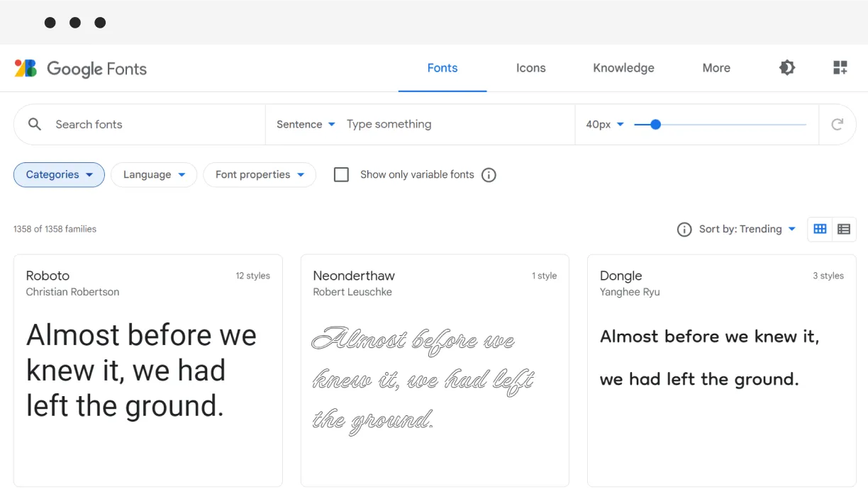Open the Categories filter dropdown
The image size is (868, 501).
coord(59,175)
